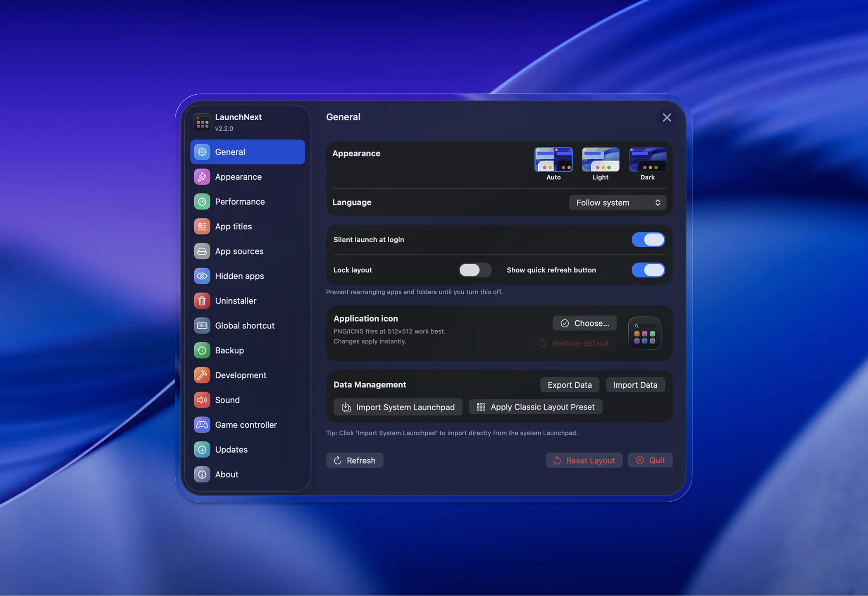The width and height of the screenshot is (868, 596).
Task: Enable the Lock layout switch
Action: pyautogui.click(x=475, y=270)
